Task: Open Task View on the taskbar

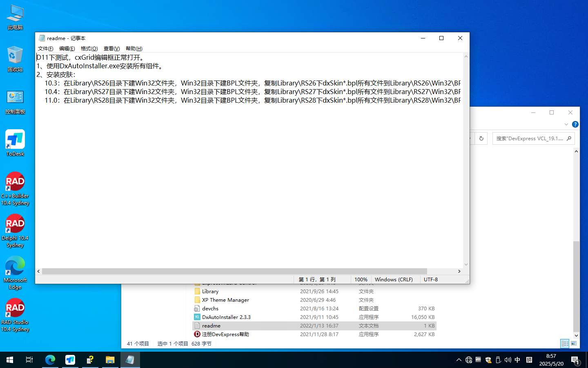Action: 29,360
